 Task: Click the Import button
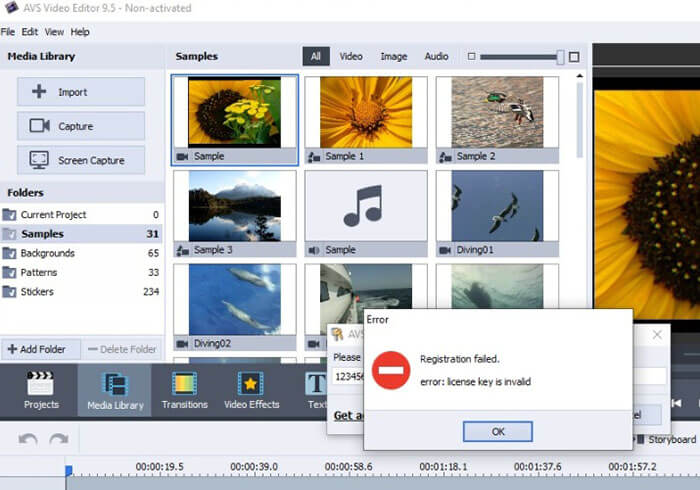point(81,91)
